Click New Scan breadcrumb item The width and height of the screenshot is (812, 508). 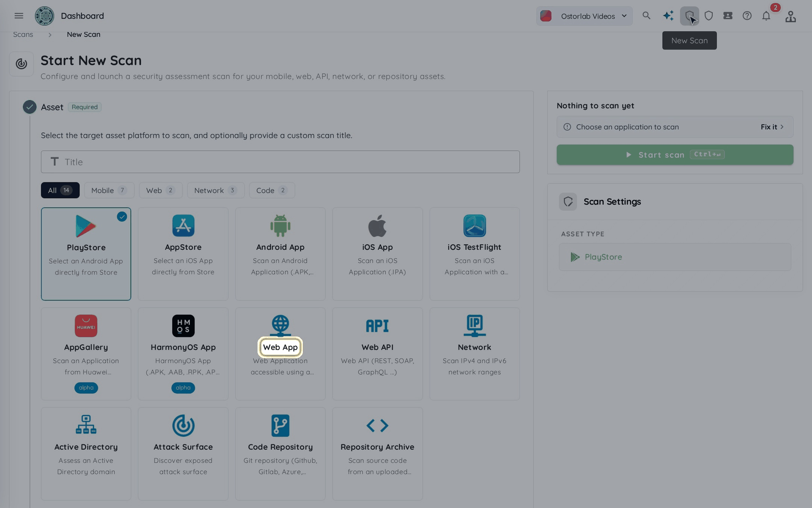click(x=83, y=34)
